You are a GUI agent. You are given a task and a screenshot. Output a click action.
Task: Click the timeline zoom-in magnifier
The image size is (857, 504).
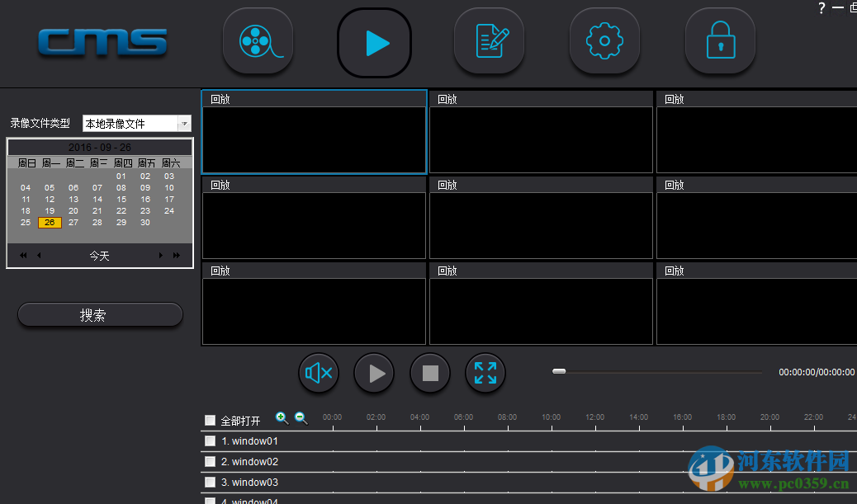282,418
